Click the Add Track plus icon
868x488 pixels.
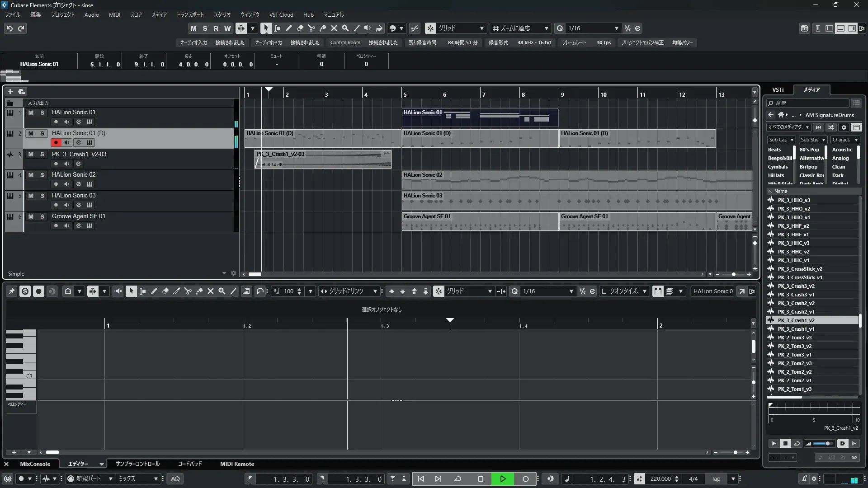tap(10, 91)
